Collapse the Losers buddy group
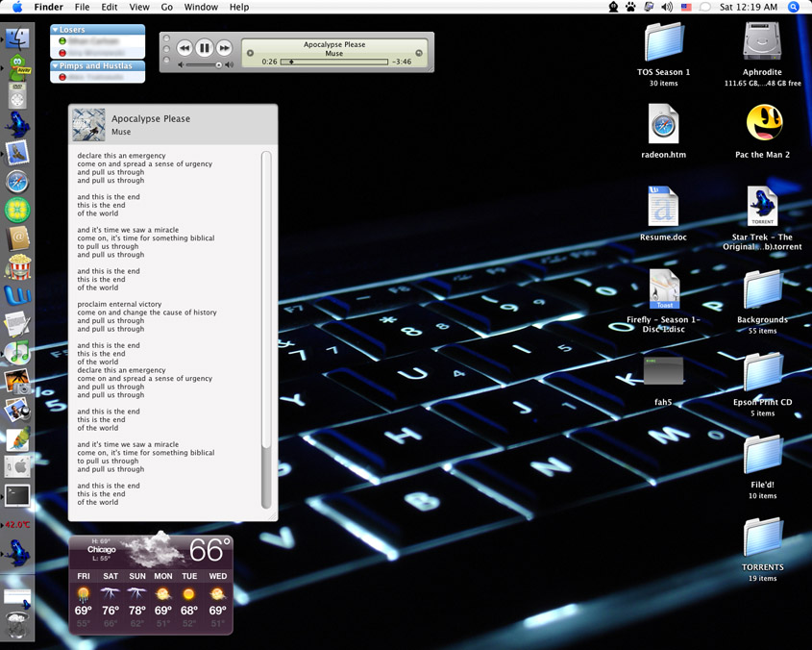This screenshot has height=650, width=812. pos(56,30)
